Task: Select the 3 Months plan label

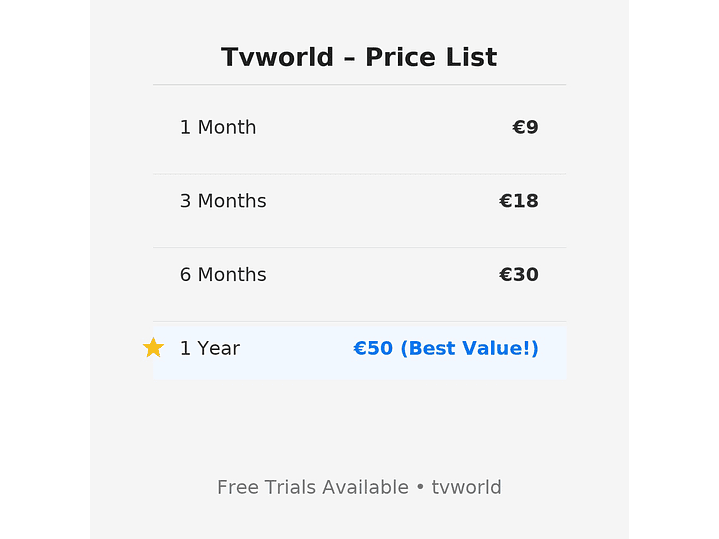Action: point(223,201)
